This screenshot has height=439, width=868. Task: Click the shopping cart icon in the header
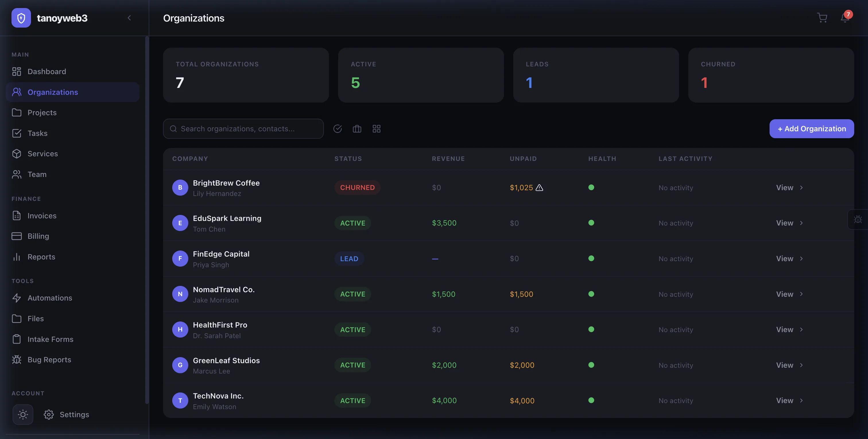(x=822, y=18)
